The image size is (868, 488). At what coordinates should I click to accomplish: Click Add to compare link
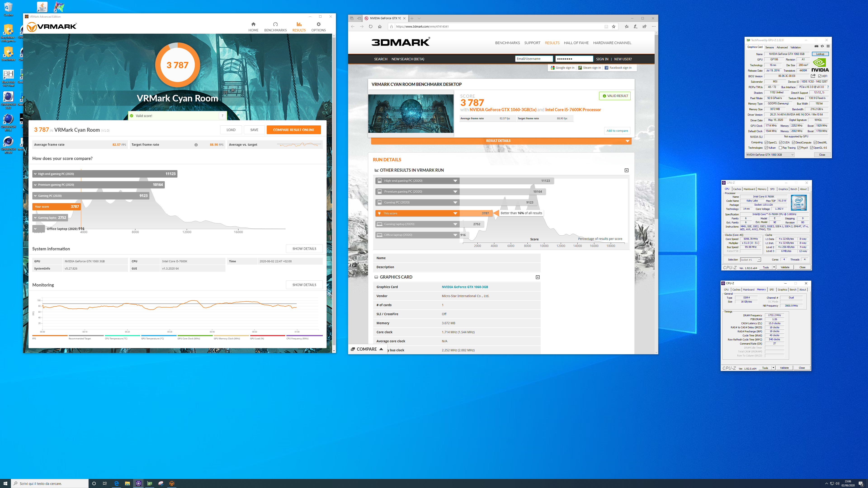click(x=617, y=131)
